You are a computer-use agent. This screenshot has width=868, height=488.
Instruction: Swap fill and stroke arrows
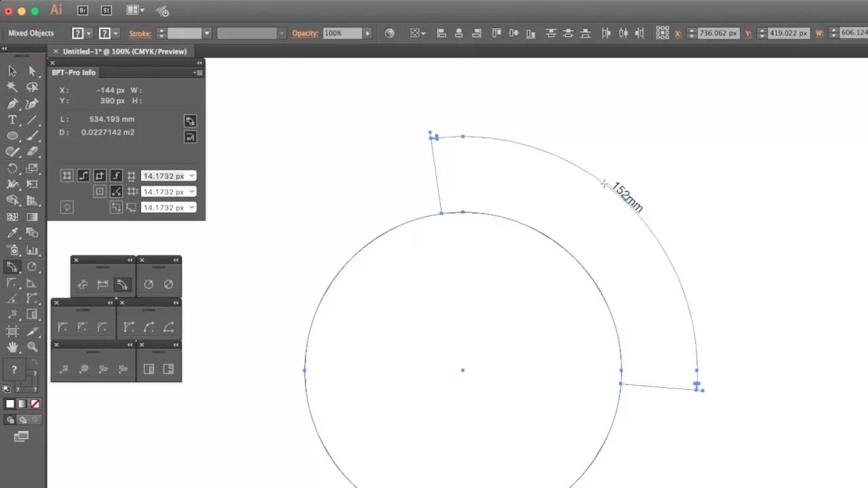point(35,362)
